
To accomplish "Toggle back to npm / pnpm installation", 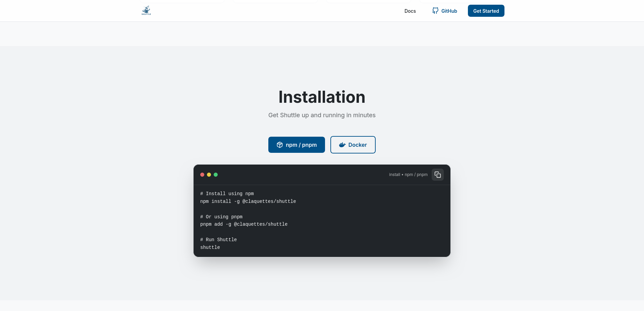I will pos(297,145).
